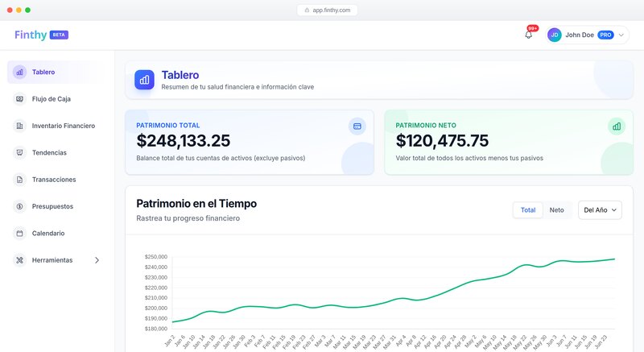644x352 pixels.
Task: Click the BETA badge next to Finthy
Action: pyautogui.click(x=59, y=35)
